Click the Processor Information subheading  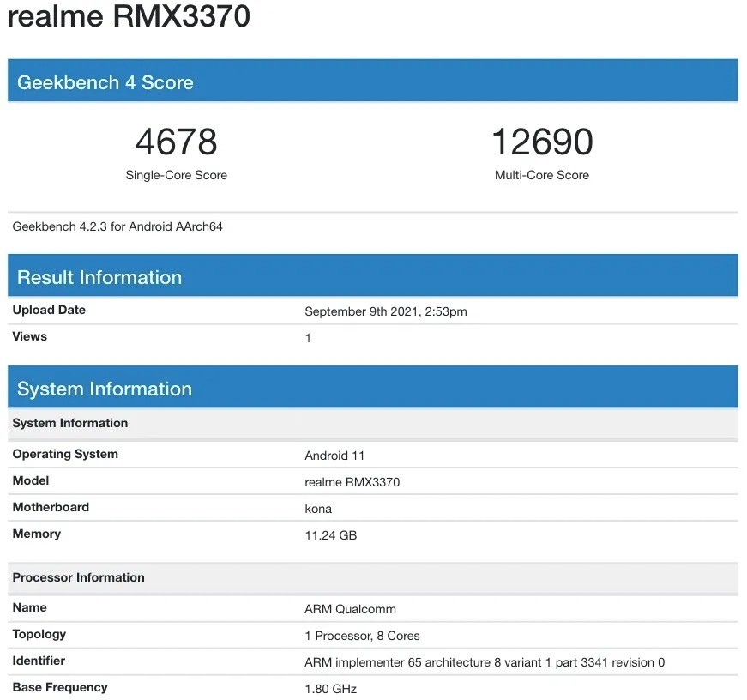point(78,577)
